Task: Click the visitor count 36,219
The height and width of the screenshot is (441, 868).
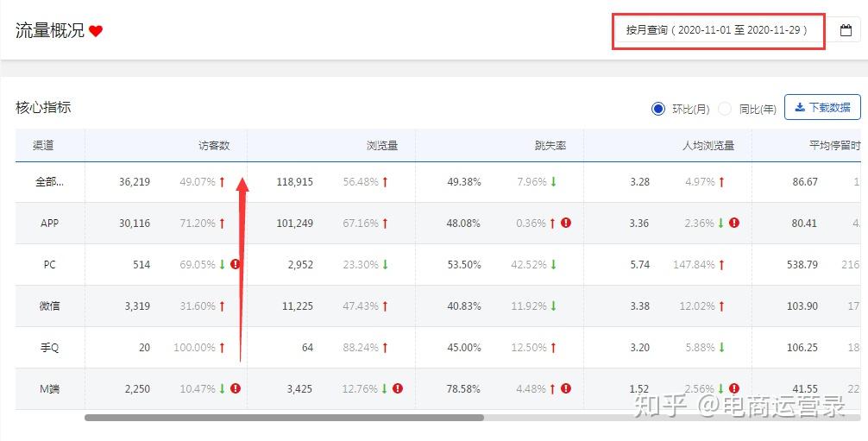Action: click(135, 182)
